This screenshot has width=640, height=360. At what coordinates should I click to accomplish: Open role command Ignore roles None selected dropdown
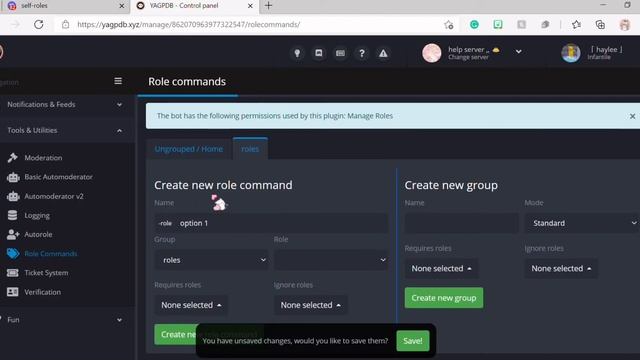(311, 305)
